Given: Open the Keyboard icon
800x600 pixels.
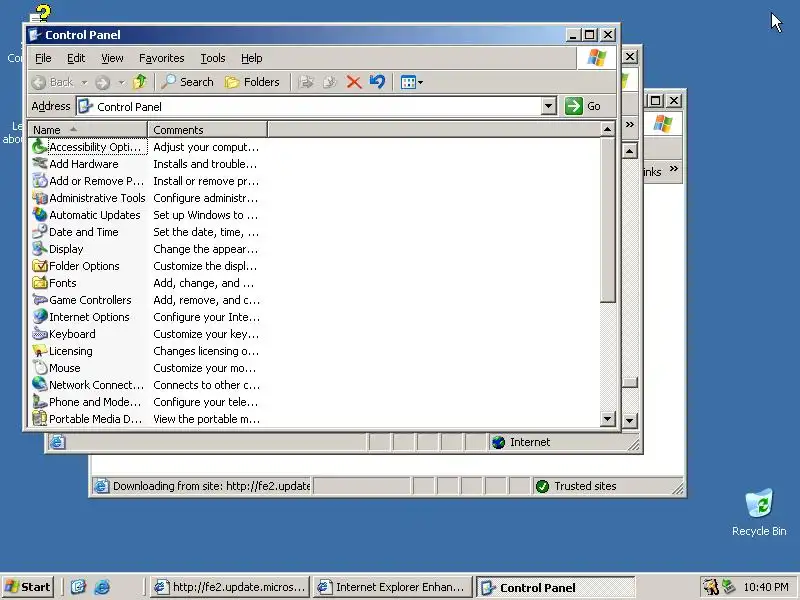Looking at the screenshot, I should [39, 334].
